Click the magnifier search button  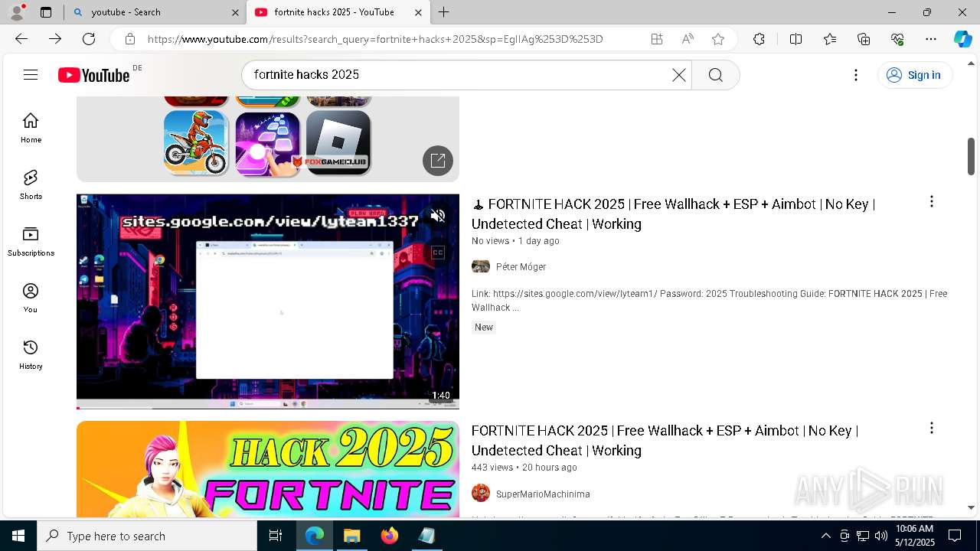click(x=715, y=75)
